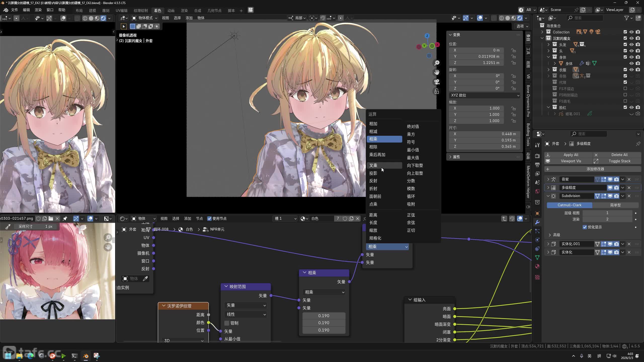Viewport: 644px width, 362px height.
Task: Uncheck 使用节点 checkbox in node editor
Action: coord(209,218)
